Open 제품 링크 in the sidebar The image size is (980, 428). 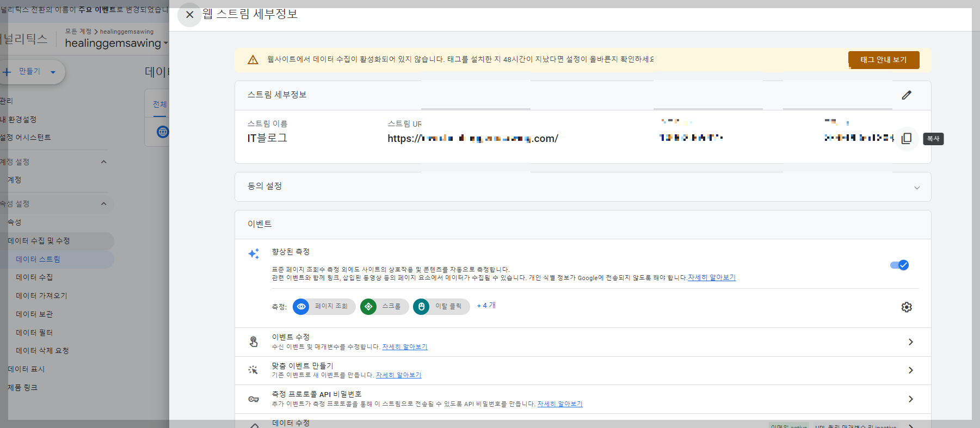(x=22, y=388)
